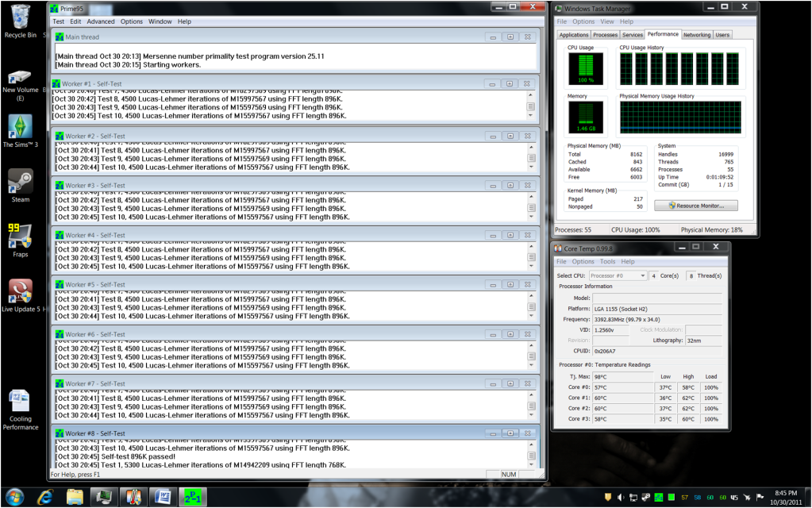Open the Options menu in Core Temp

(x=583, y=261)
